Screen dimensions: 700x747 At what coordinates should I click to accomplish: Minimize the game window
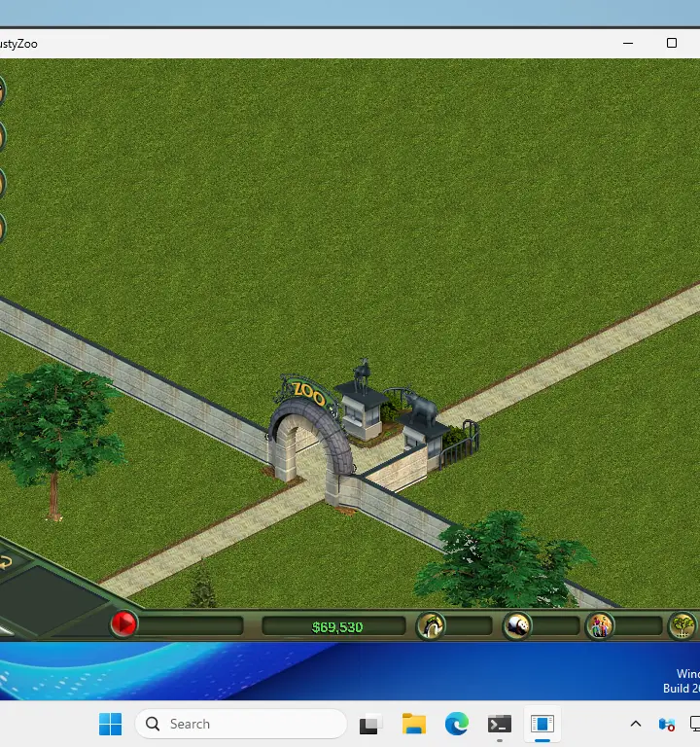tap(628, 43)
